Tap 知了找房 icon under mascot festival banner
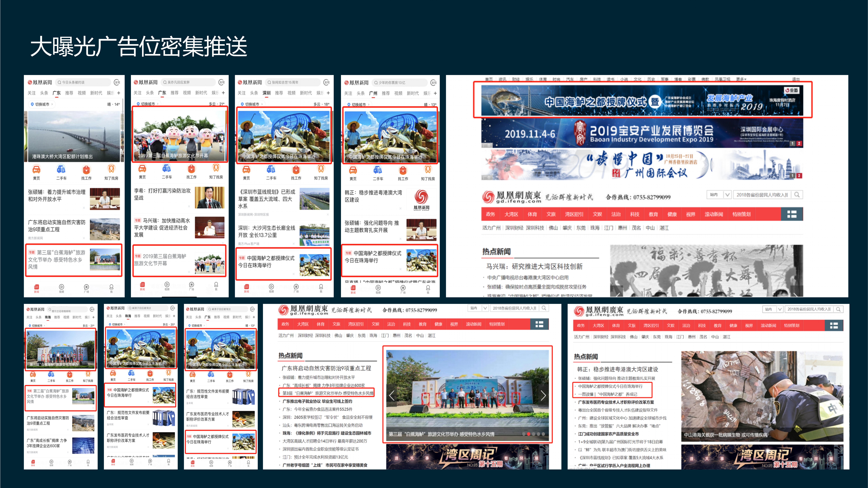868x488 pixels. click(216, 168)
